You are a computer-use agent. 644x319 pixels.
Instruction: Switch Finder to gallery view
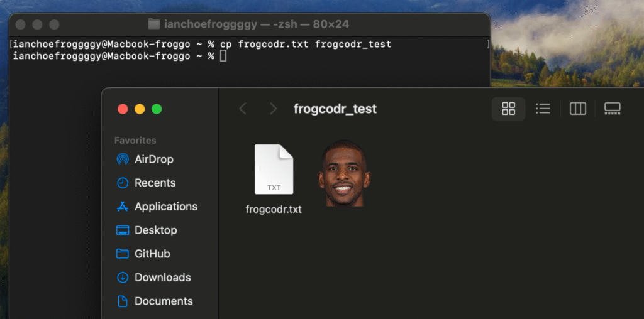[612, 109]
